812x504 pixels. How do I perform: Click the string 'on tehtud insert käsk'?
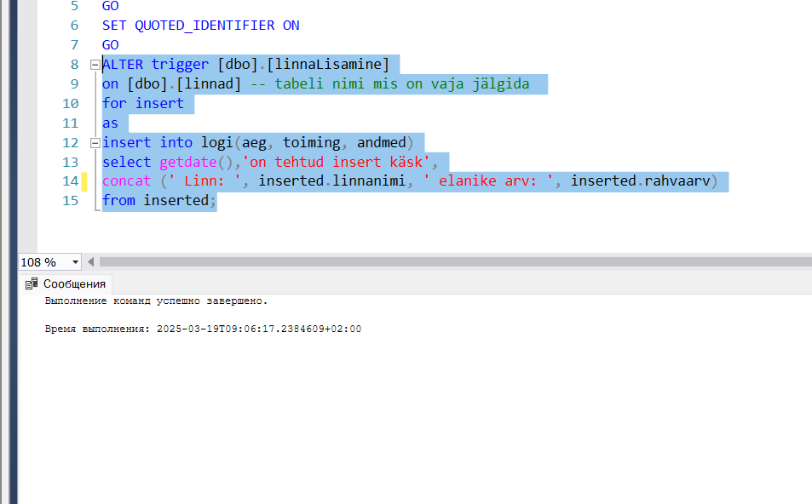point(336,162)
